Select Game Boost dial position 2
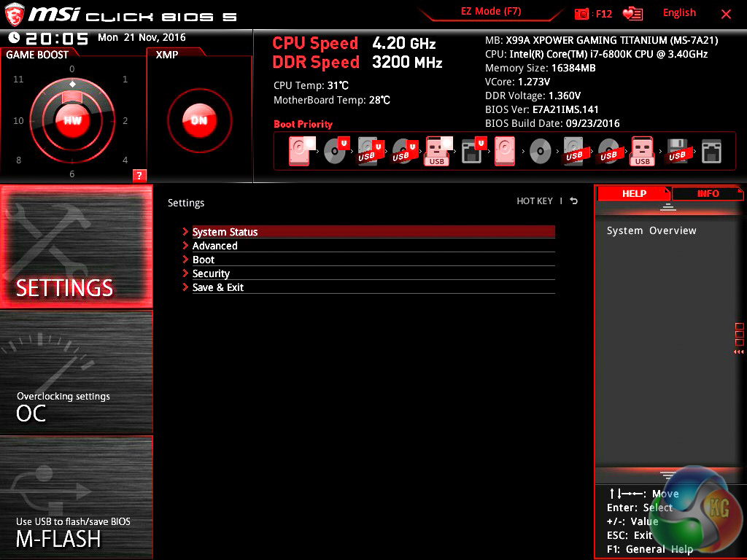This screenshot has width=747, height=560. click(125, 121)
